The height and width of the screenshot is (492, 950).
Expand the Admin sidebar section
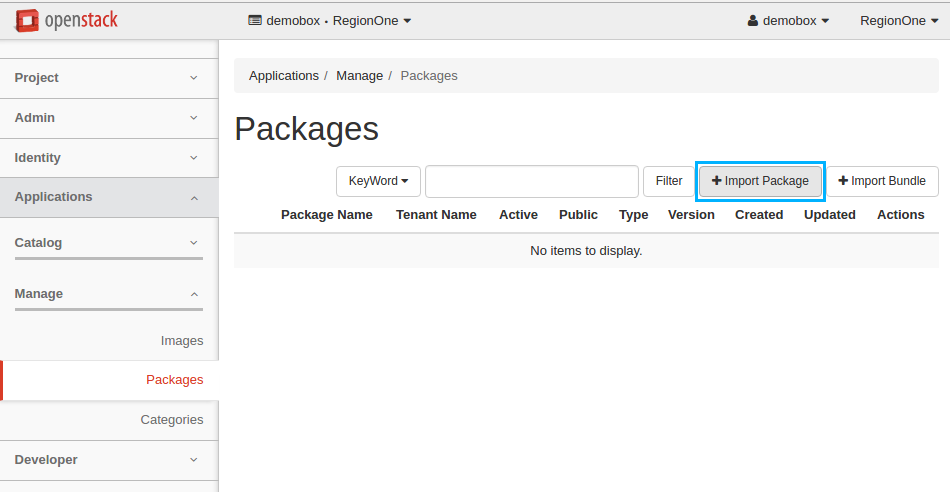108,118
